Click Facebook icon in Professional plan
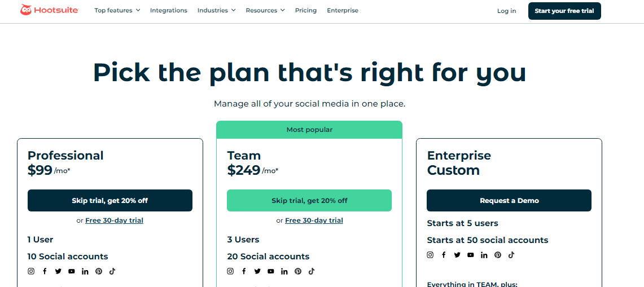This screenshot has height=287, width=644. click(x=45, y=271)
